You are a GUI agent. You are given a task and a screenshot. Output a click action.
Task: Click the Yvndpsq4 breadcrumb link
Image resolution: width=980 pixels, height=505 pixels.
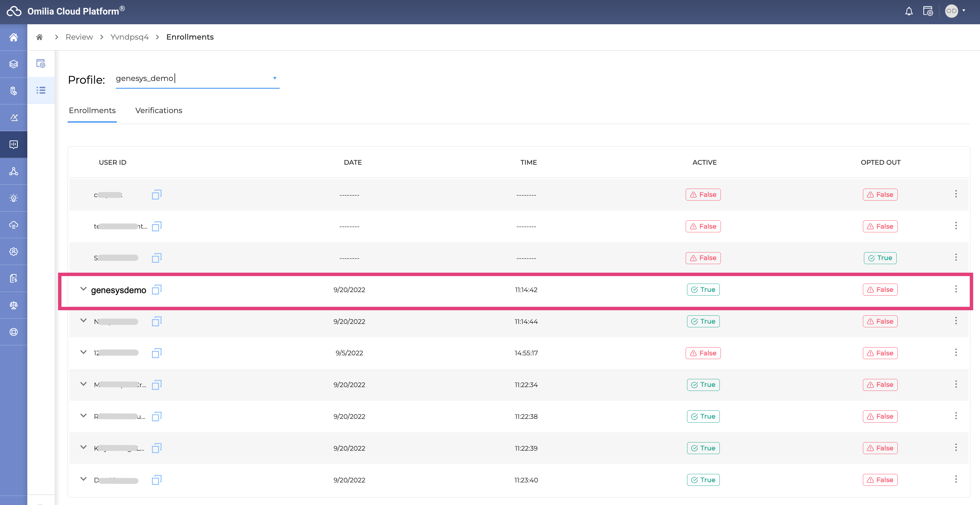pos(129,37)
